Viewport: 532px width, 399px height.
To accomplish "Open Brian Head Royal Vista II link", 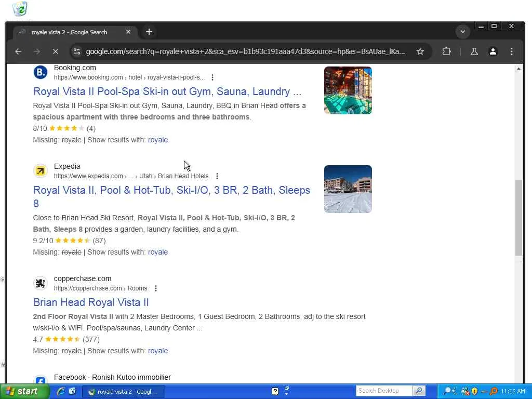I will (91, 302).
